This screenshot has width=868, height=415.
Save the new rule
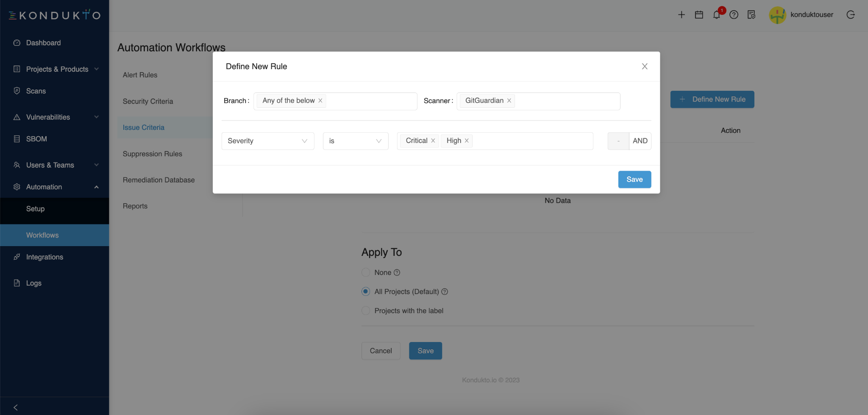coord(634,179)
